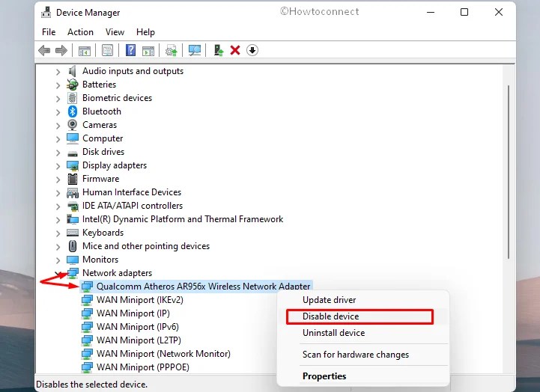The image size is (540, 392).
Task: Click the Biometric devices fingerprint icon
Action: [73, 98]
